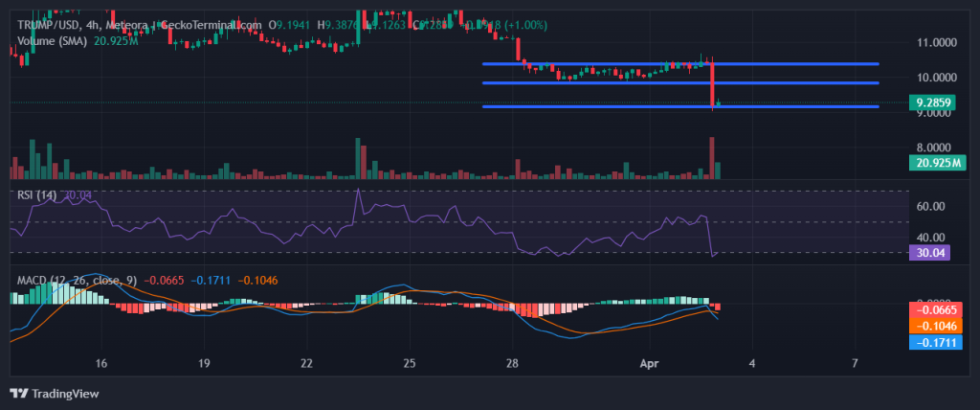Click the orange -0.1046 signal tag
The image size is (980, 410).
[x=936, y=326]
